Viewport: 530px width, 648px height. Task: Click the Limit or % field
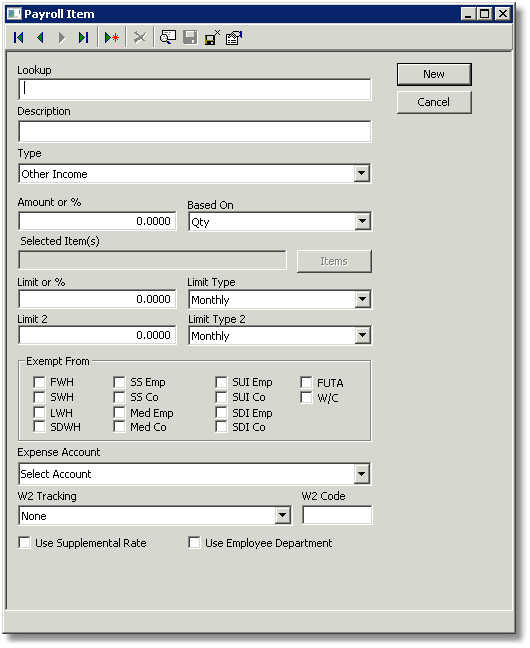click(97, 299)
